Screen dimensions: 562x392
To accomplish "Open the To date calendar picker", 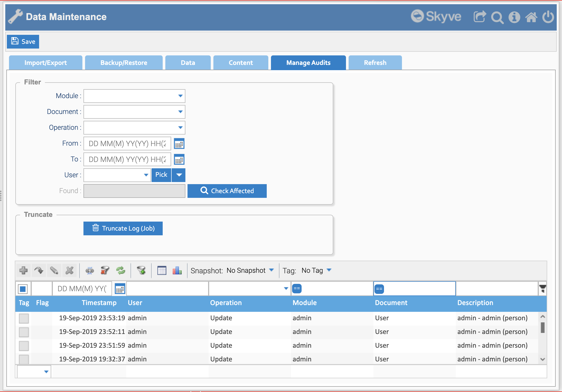I will (x=179, y=160).
